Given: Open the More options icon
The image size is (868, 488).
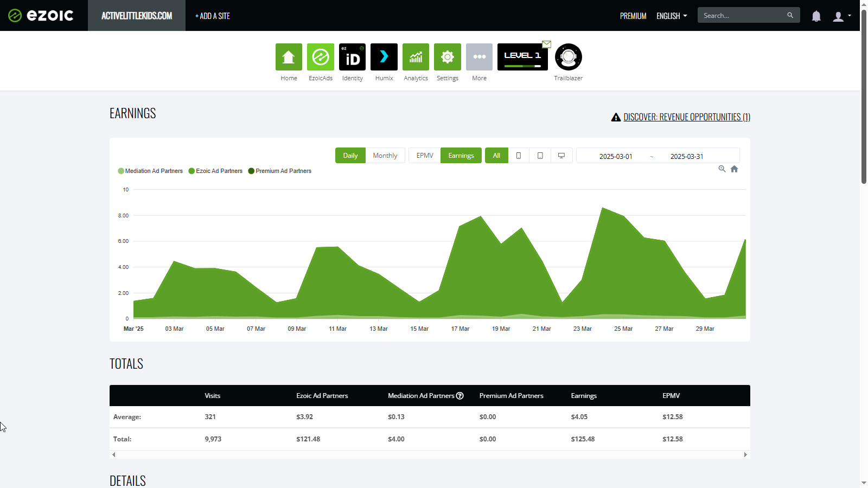Looking at the screenshot, I should click(x=479, y=57).
